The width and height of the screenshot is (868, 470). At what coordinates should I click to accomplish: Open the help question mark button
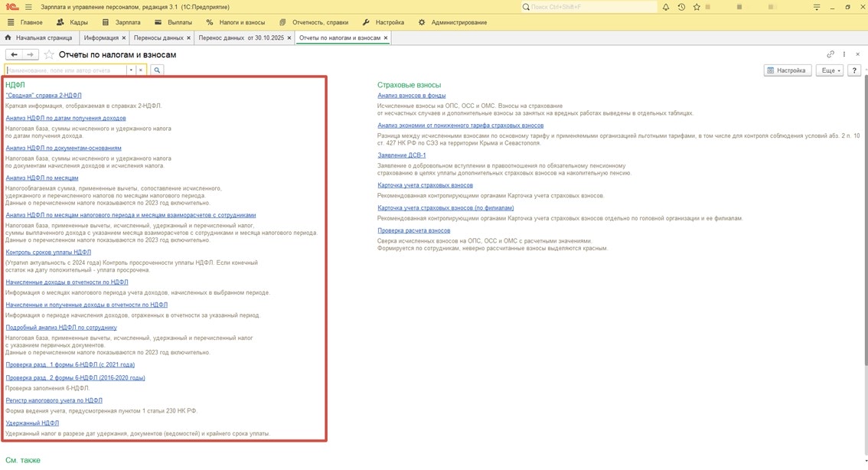click(854, 70)
